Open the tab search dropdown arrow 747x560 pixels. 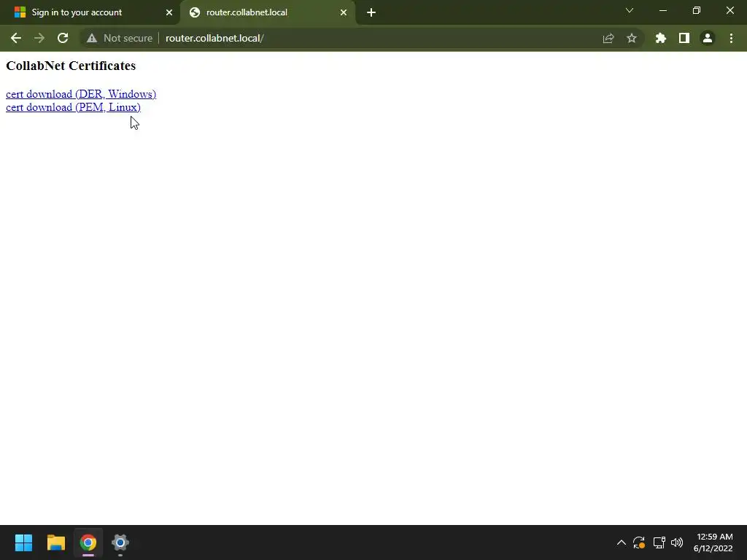(x=630, y=10)
